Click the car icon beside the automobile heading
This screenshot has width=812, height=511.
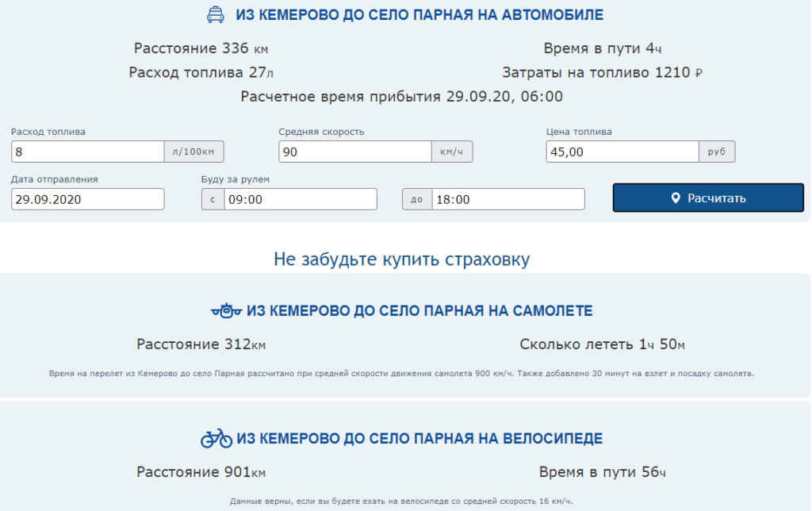pos(215,15)
